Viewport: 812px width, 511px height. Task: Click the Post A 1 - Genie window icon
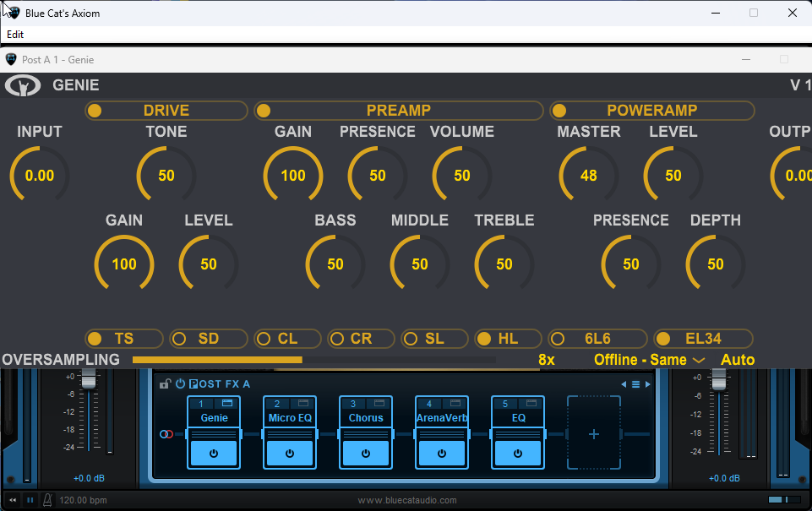[x=11, y=59]
